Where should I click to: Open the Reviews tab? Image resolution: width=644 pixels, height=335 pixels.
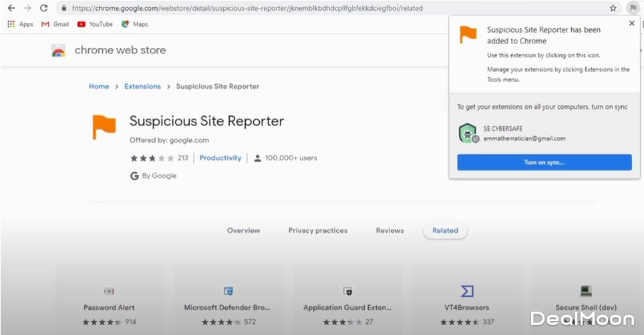(389, 230)
